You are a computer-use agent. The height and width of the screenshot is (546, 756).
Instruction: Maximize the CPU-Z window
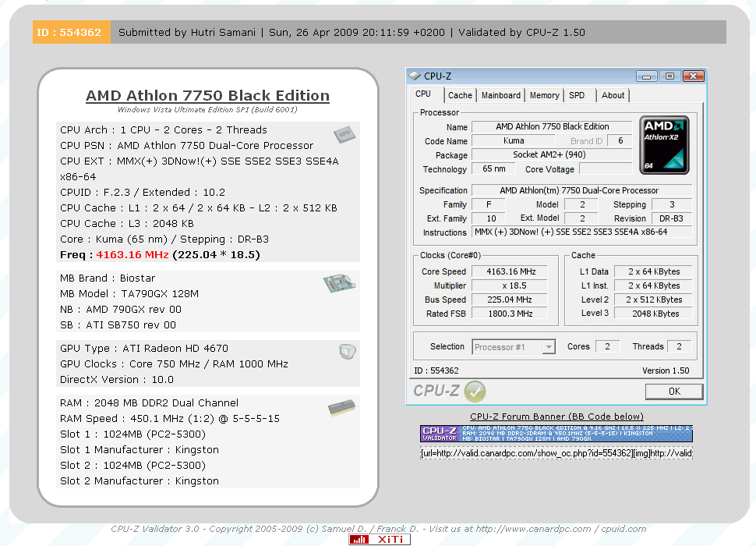click(669, 76)
